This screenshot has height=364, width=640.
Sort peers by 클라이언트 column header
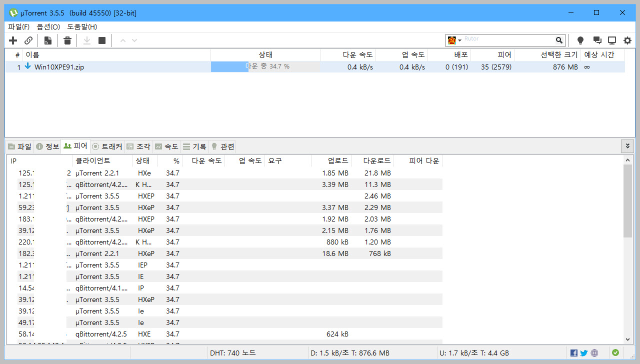103,161
